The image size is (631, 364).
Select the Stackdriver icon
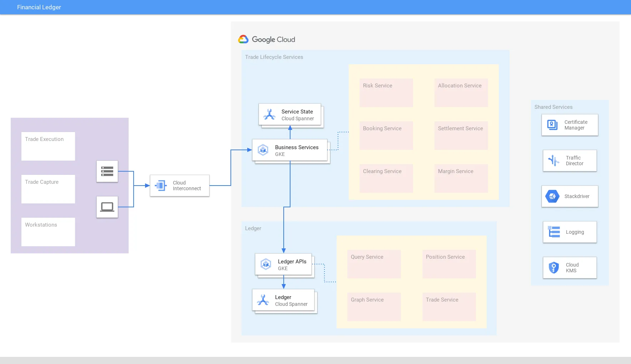(x=552, y=196)
